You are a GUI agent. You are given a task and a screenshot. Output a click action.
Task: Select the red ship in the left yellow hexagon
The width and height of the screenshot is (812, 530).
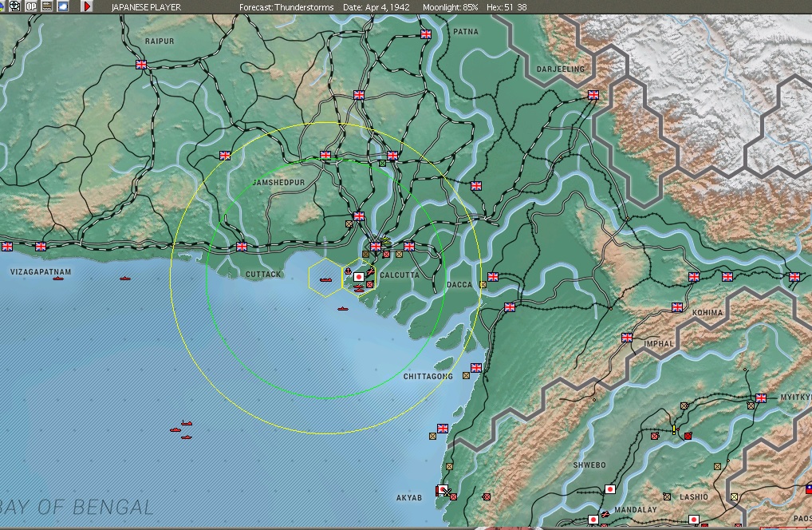[x=325, y=279]
